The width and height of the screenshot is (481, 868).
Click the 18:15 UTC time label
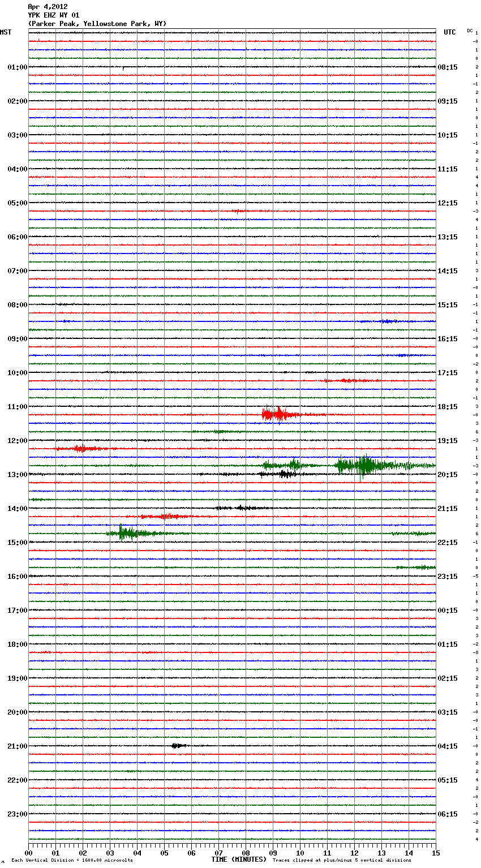tap(448, 407)
